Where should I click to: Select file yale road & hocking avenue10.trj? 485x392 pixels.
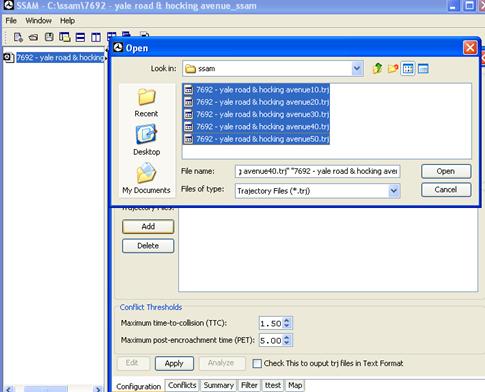pos(256,90)
